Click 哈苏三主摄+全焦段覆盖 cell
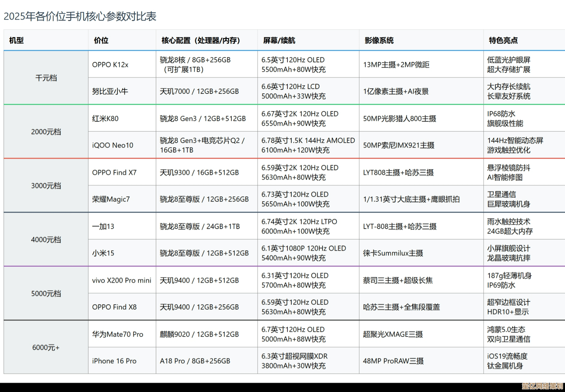Viewport: 565px width, 392px height. [421, 307]
